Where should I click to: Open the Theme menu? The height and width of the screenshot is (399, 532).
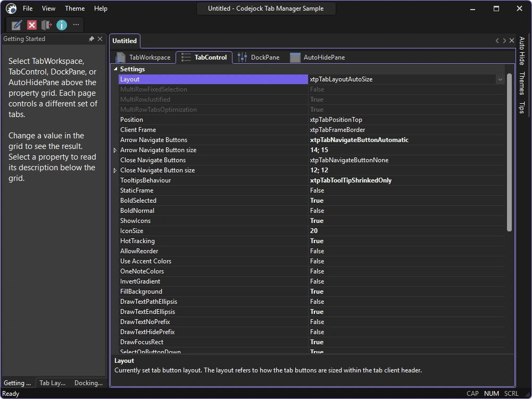[74, 9]
